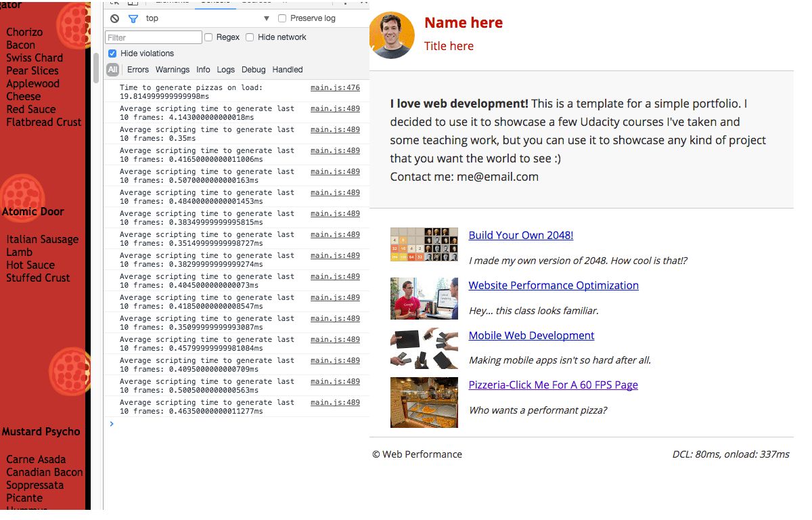Click 'Hey... this class looks familiar.' caption
The height and width of the screenshot is (520, 812).
533,311
